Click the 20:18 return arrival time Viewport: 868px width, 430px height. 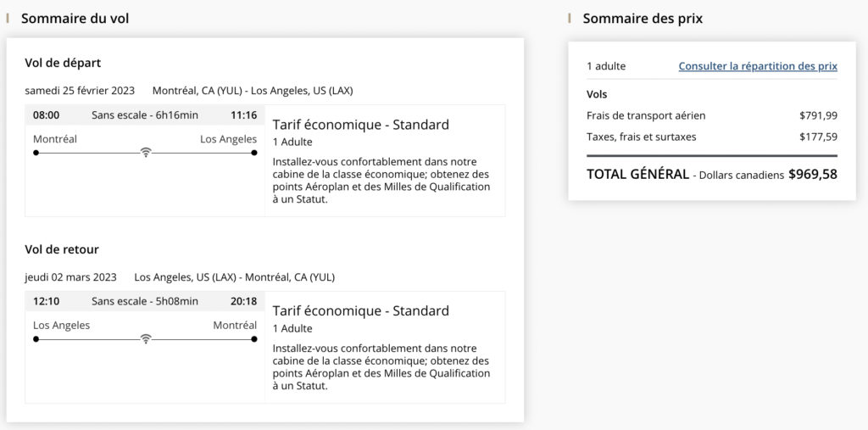pyautogui.click(x=243, y=301)
